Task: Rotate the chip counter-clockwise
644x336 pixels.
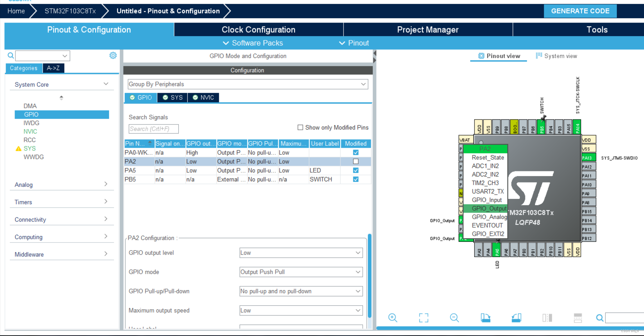Action: [x=516, y=318]
